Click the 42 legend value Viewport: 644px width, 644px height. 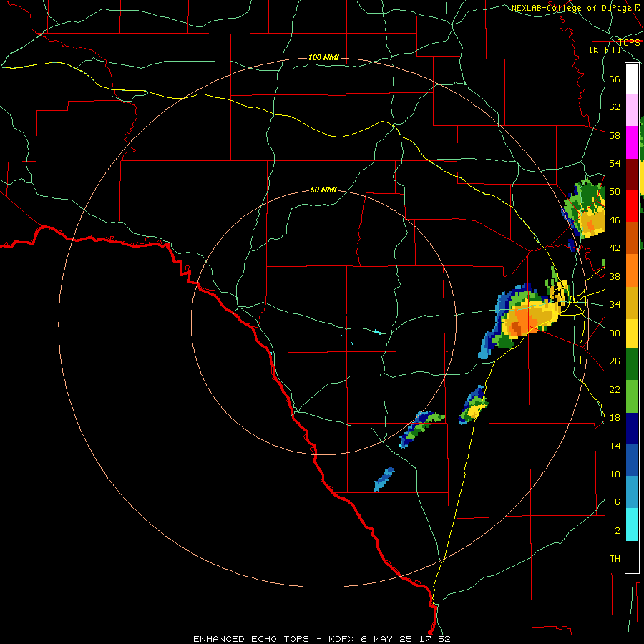tap(615, 248)
